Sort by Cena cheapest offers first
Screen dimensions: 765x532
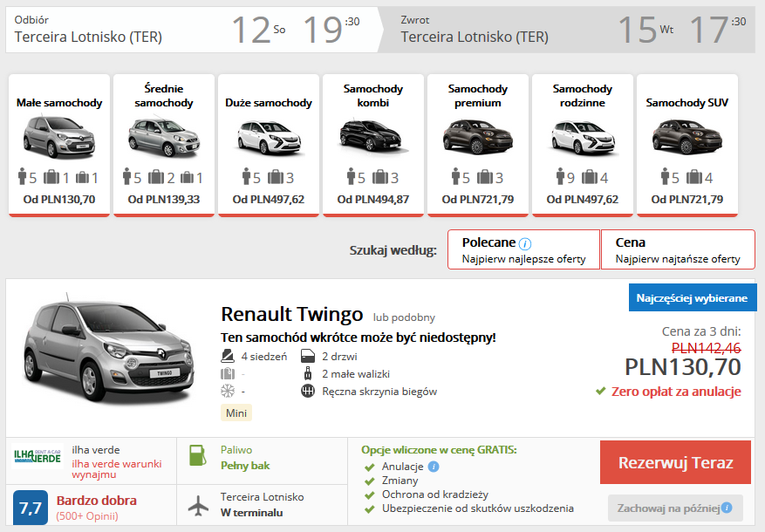click(x=678, y=249)
